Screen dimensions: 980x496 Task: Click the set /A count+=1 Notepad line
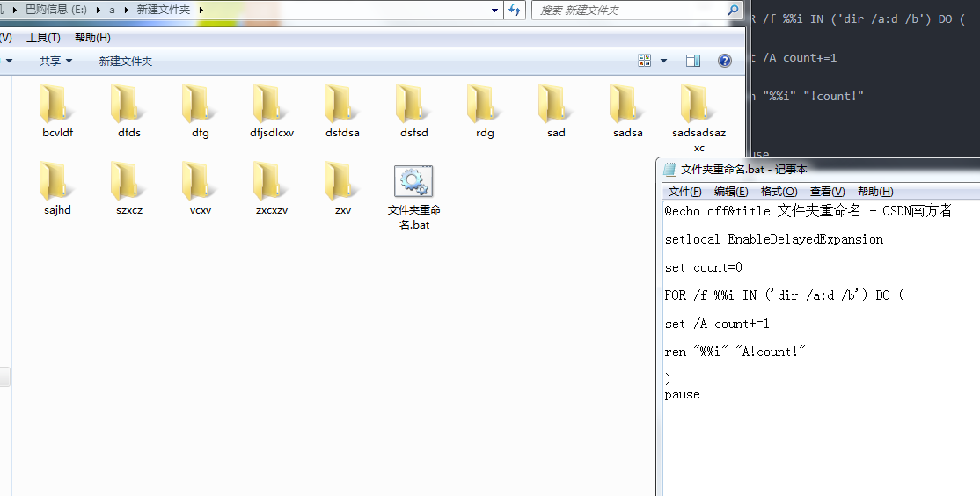click(x=717, y=324)
